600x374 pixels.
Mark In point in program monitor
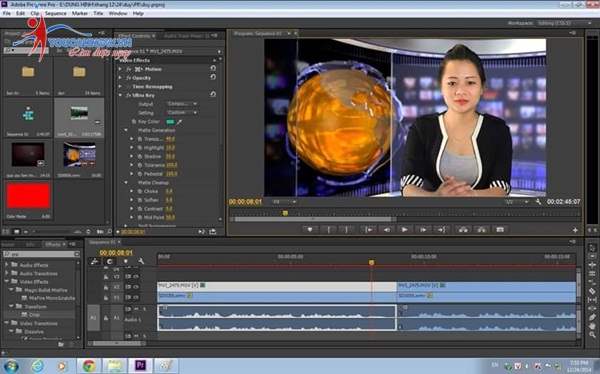328,230
